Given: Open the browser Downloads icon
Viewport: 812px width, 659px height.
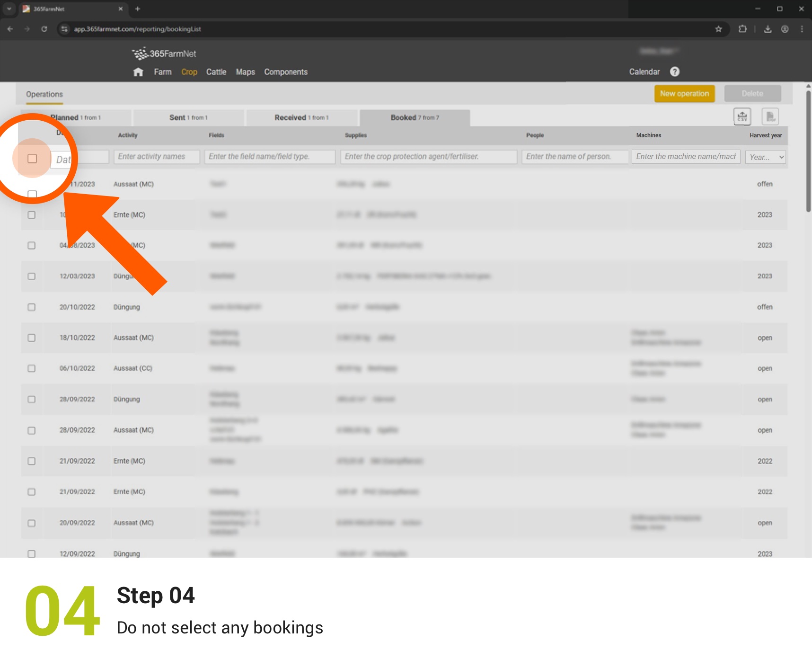Looking at the screenshot, I should [768, 29].
